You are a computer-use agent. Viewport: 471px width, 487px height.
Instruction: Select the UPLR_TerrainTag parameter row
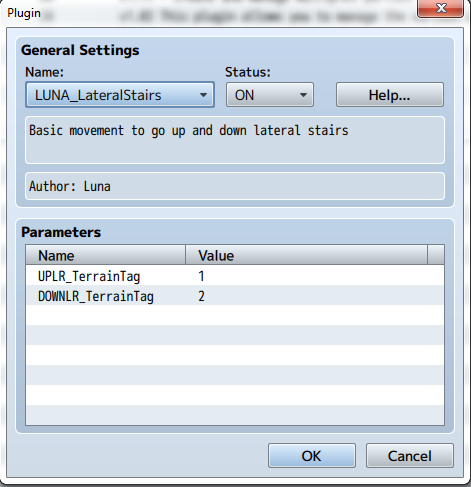[x=235, y=276]
